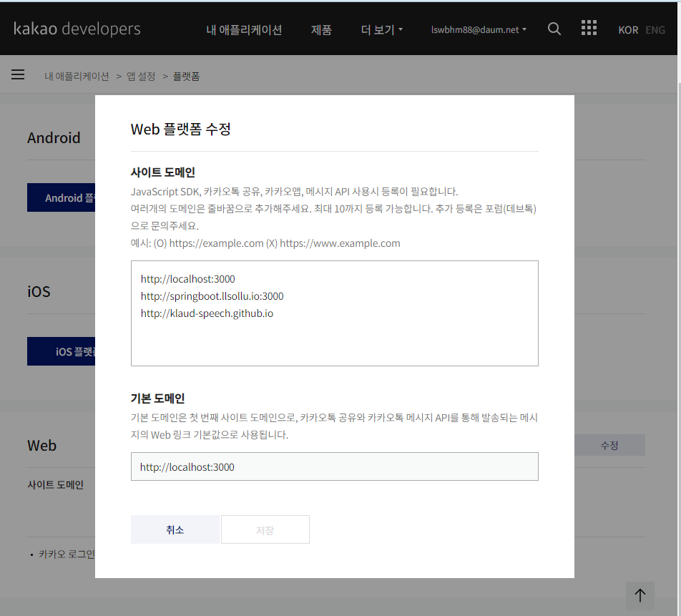
Task: Click the 저장 button
Action: point(265,529)
